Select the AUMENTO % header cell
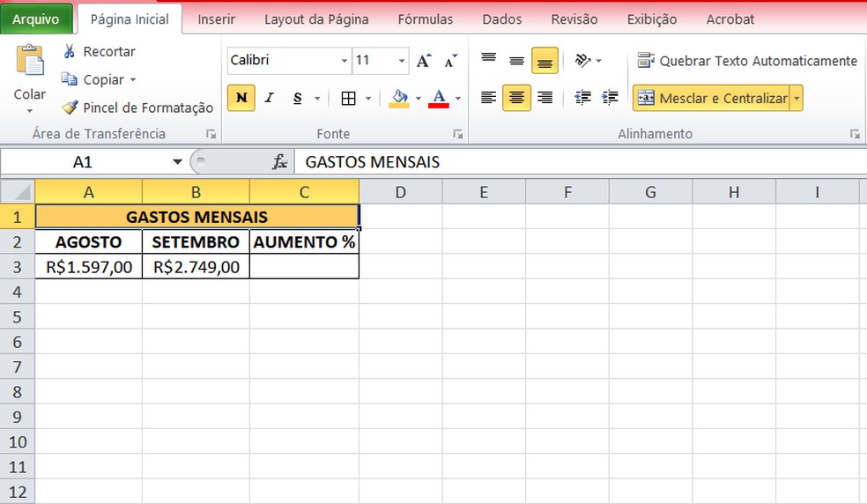This screenshot has height=504, width=867. 304,241
